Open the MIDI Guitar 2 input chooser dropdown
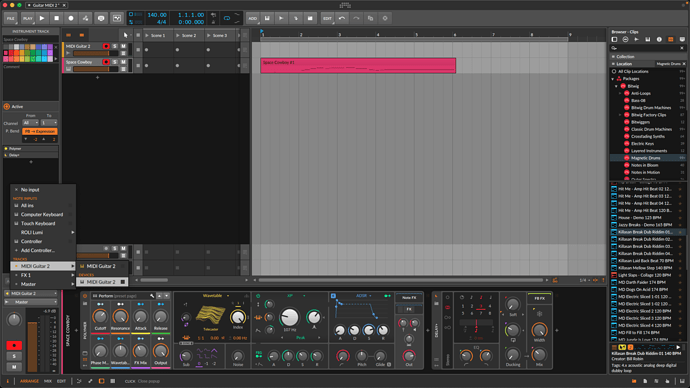Screen dimensions: 690x388 tap(31, 293)
